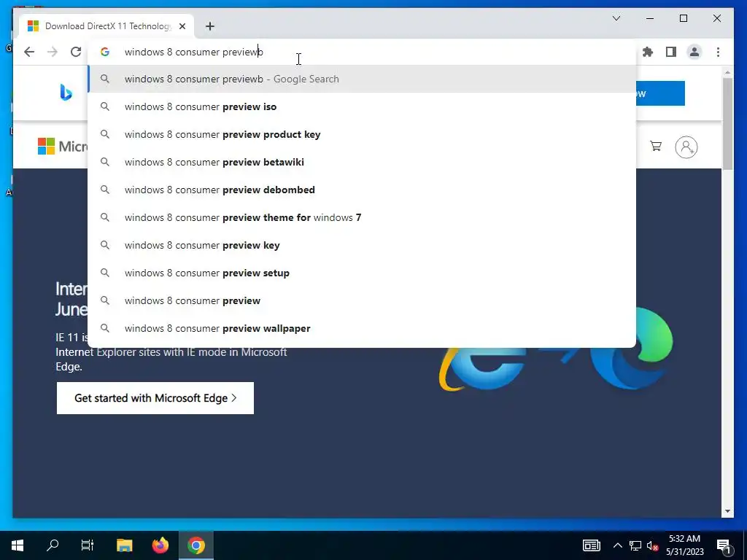The width and height of the screenshot is (747, 560).
Task: Open File Explorer from taskbar
Action: coord(124,545)
